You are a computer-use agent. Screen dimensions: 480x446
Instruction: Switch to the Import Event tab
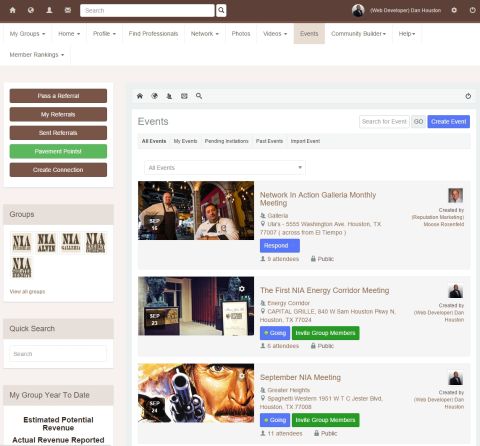point(305,141)
